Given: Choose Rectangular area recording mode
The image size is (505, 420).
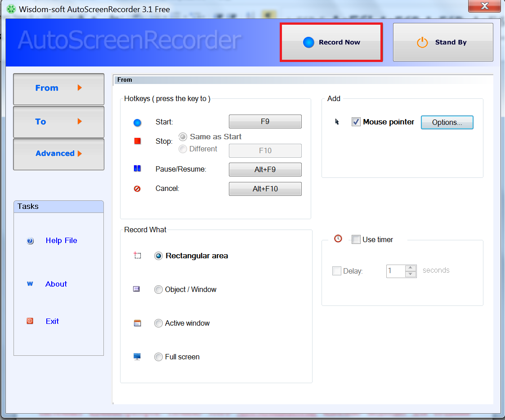Looking at the screenshot, I should coord(158,256).
